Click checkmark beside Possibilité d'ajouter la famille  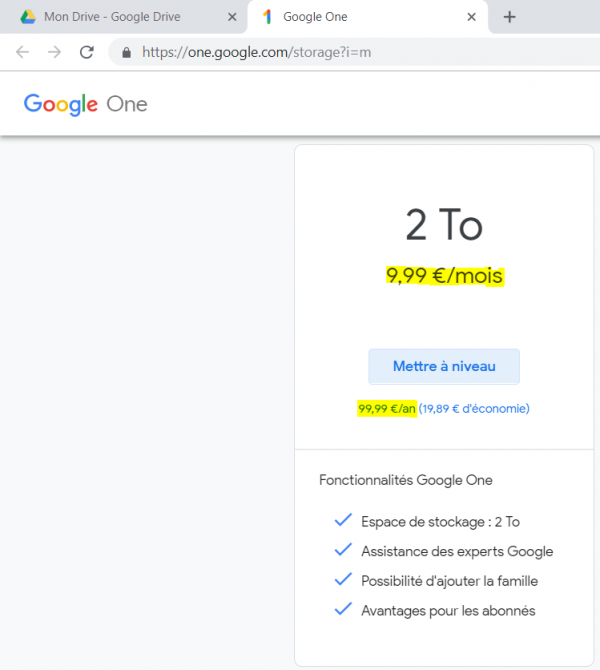point(343,579)
